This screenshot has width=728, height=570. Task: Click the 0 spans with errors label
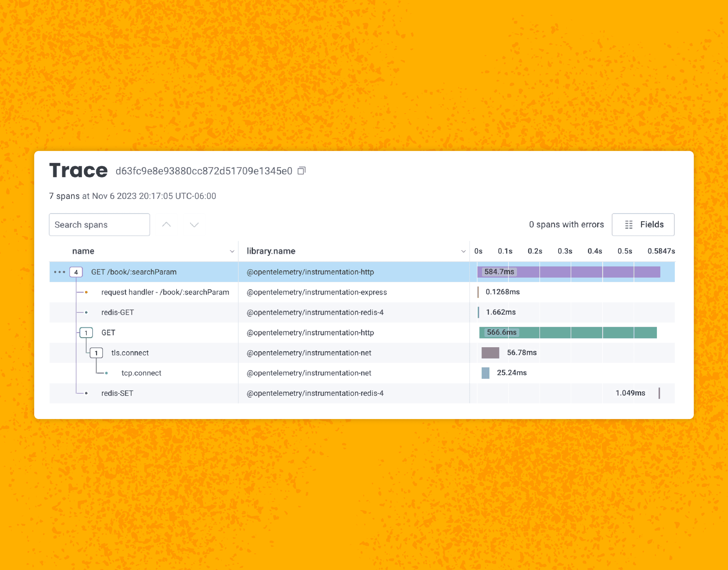pos(566,224)
